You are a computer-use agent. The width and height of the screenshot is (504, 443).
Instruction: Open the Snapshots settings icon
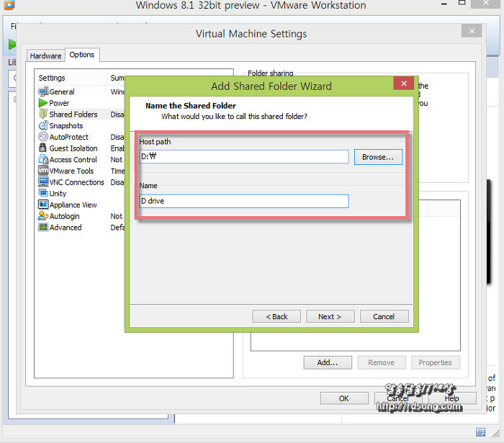(x=43, y=126)
